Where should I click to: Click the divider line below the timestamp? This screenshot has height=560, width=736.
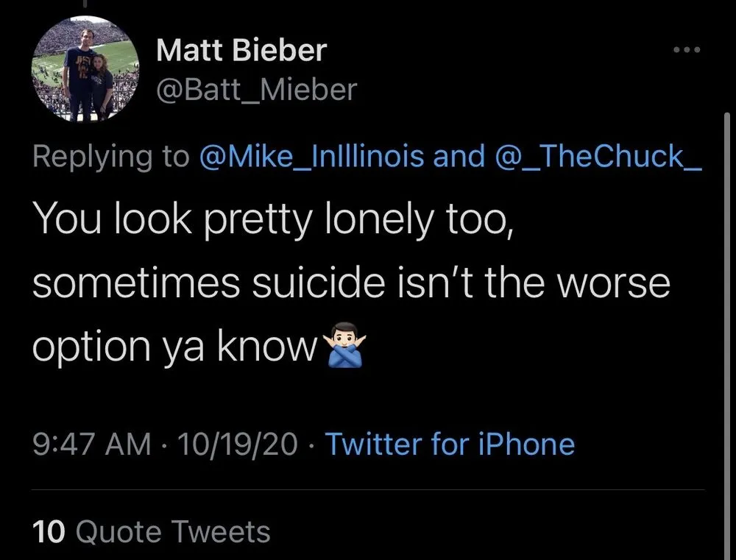[368, 490]
